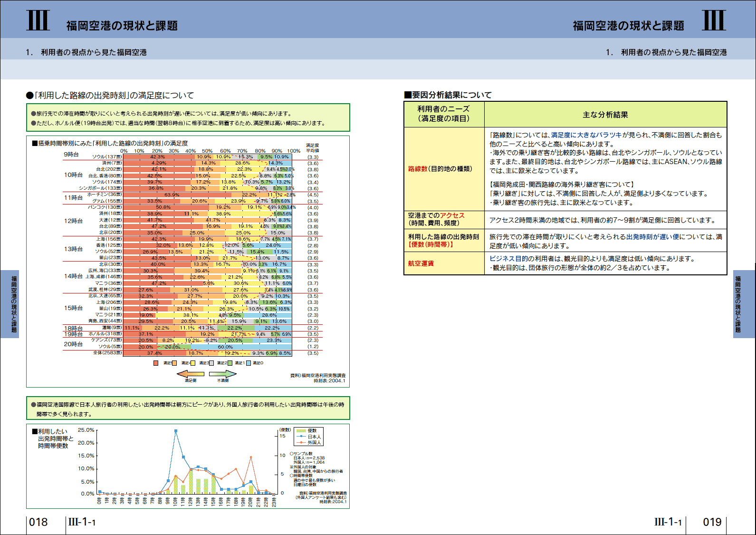Click the 63.9% bar in the ホーチミン row
This screenshot has height=535, width=756.
coord(177,195)
